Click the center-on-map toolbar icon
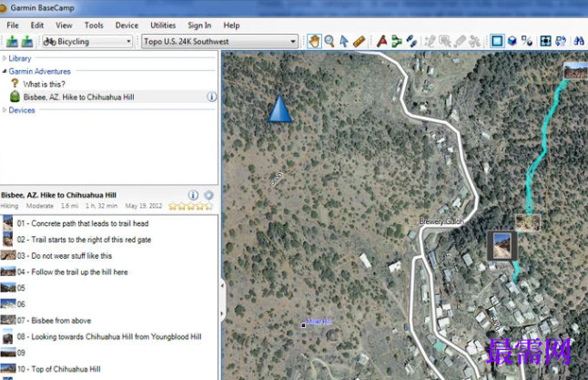The width and height of the screenshot is (588, 380). tap(545, 41)
